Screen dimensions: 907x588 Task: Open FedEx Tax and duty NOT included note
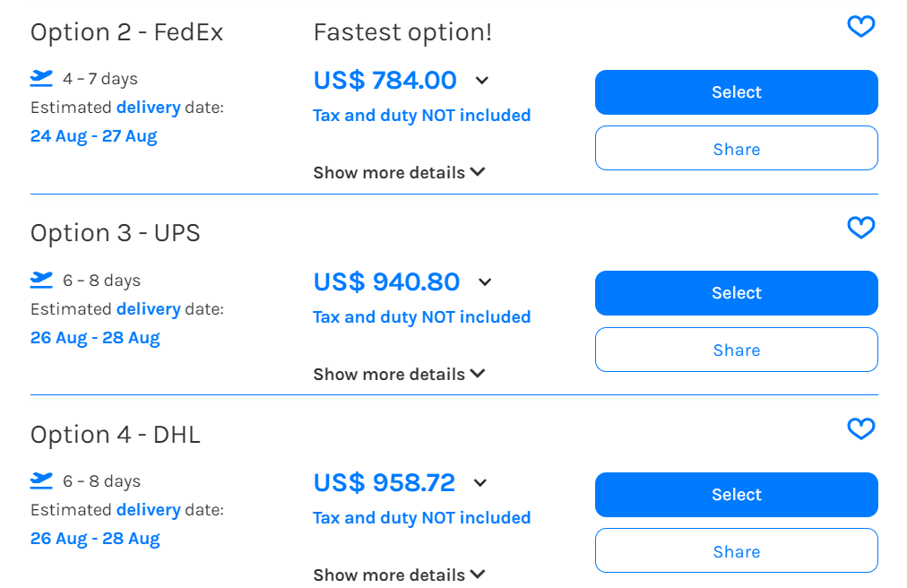422,115
